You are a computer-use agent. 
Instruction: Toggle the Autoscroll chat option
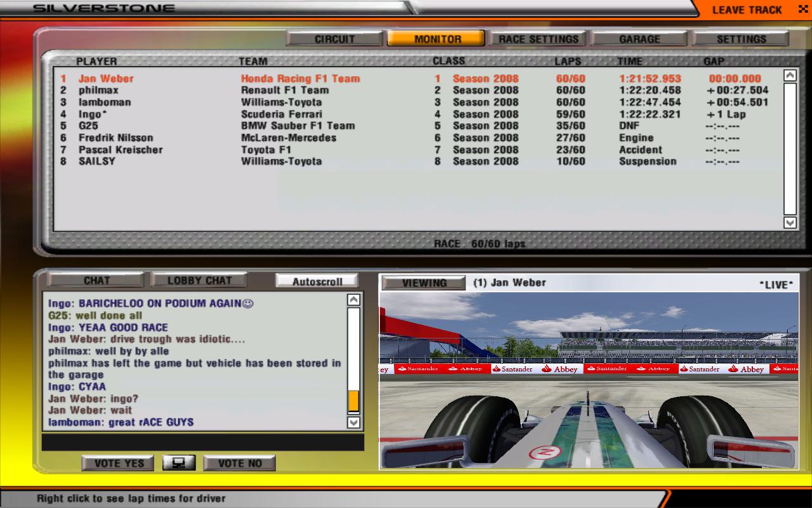tap(317, 281)
